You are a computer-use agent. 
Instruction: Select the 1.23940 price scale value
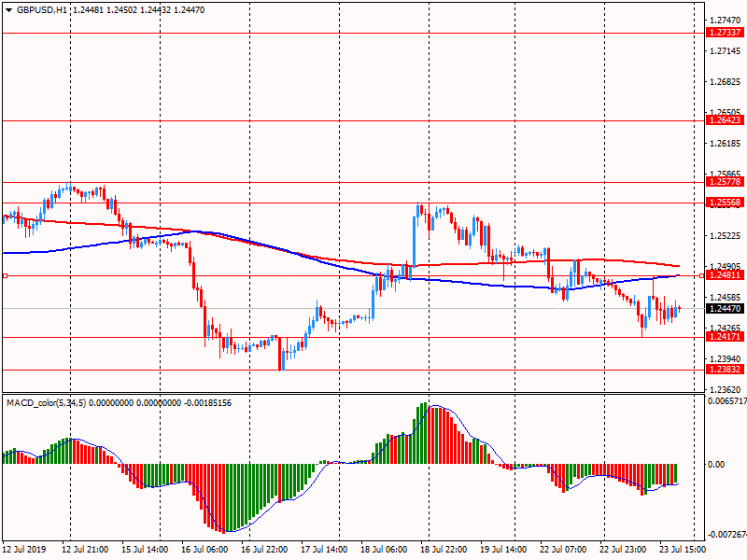coord(726,359)
